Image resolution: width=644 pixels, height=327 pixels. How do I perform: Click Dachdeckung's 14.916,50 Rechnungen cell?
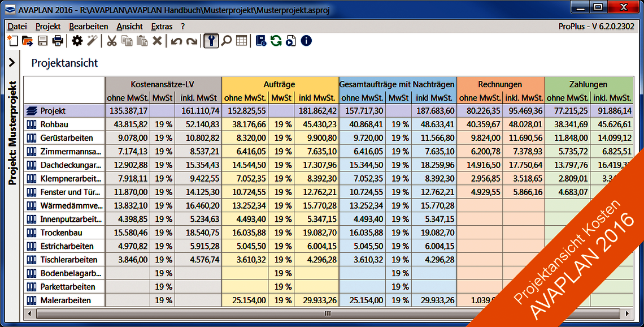(x=480, y=165)
